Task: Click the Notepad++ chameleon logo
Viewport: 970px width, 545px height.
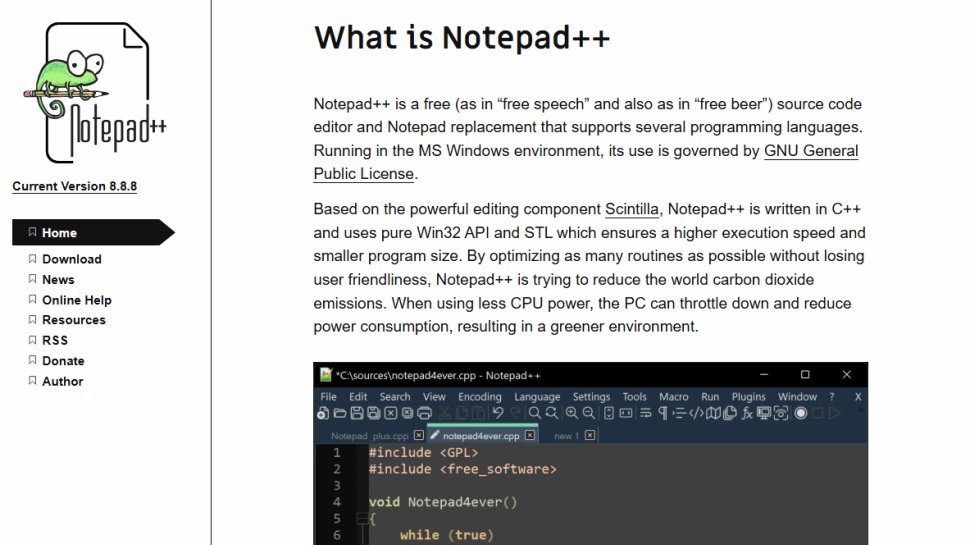Action: pos(95,93)
